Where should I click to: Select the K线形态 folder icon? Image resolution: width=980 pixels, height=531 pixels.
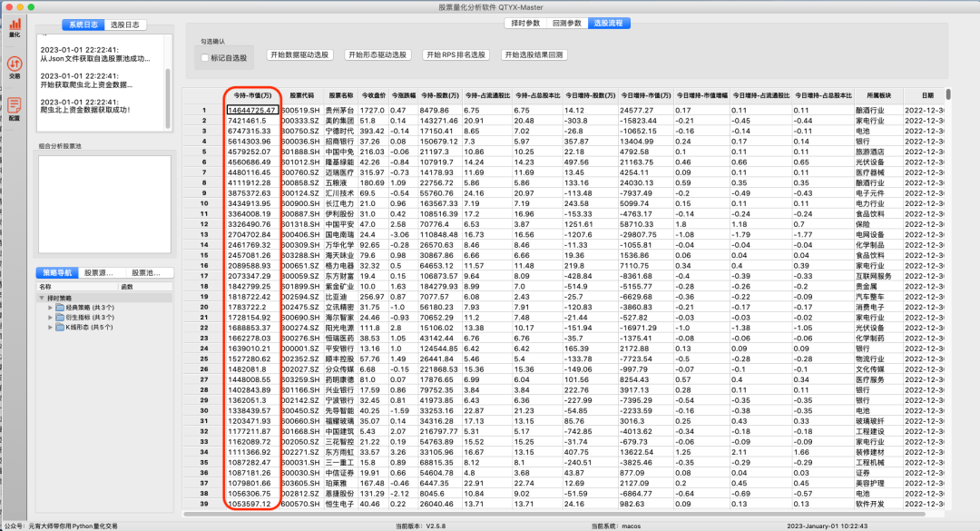60,327
